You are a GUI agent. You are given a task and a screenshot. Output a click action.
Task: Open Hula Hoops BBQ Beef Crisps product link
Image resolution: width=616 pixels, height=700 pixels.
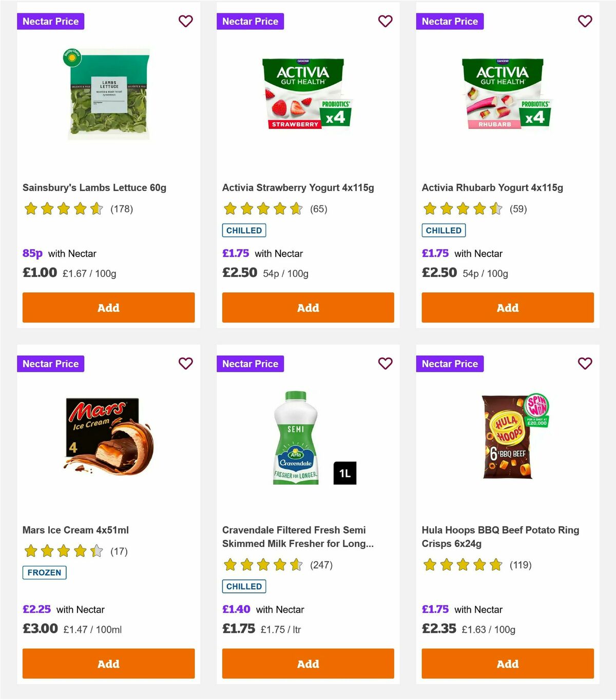(x=500, y=536)
